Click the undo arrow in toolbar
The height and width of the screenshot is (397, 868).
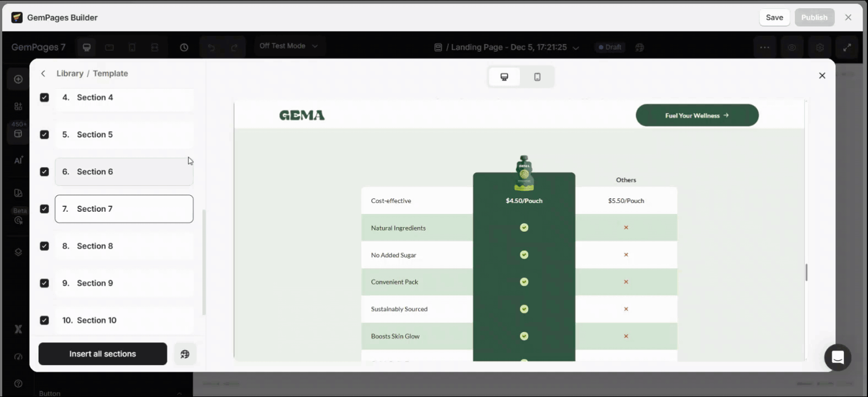click(x=211, y=47)
